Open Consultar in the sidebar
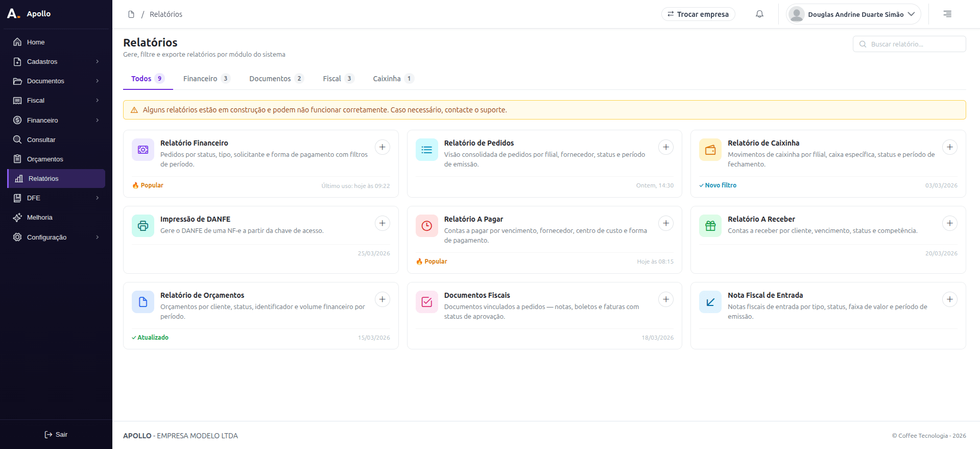The height and width of the screenshot is (449, 980). click(x=56, y=139)
